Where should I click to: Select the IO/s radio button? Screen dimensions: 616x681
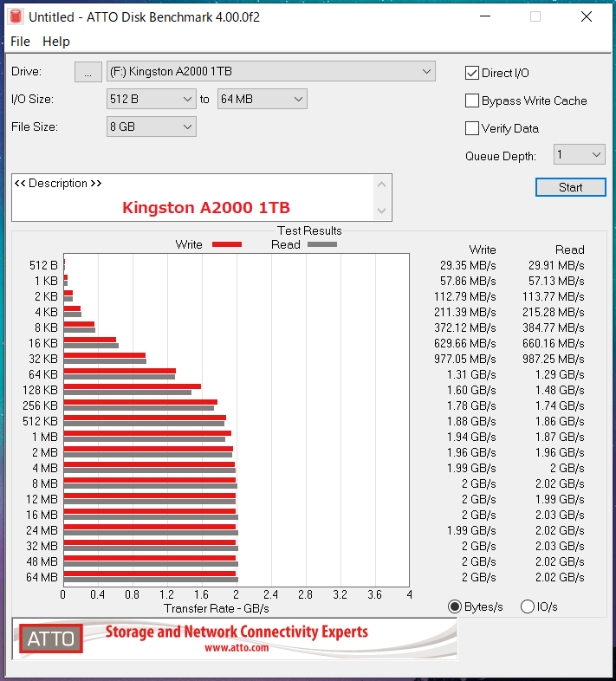528,606
